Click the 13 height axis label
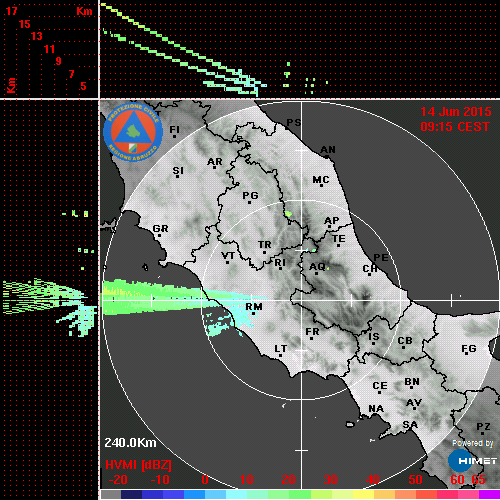 coord(37,36)
